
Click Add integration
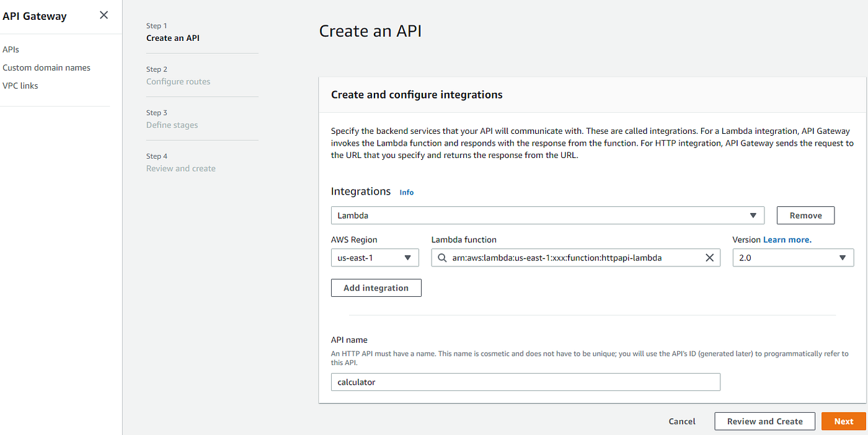[376, 288]
